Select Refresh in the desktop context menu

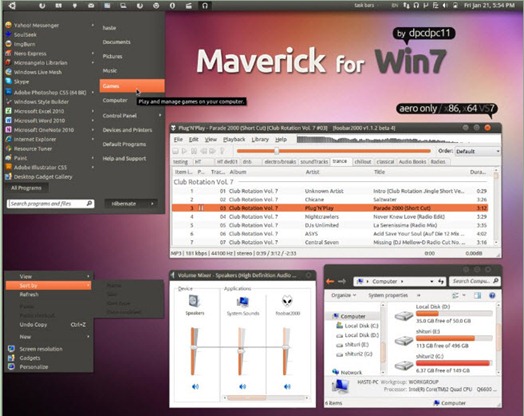(x=29, y=294)
